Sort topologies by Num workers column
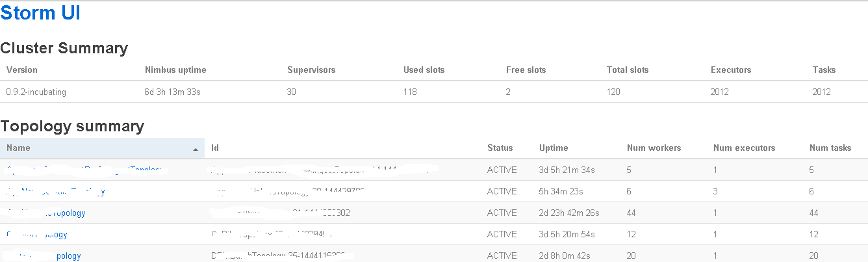Screen dimensions: 868x262 pyautogui.click(x=654, y=148)
